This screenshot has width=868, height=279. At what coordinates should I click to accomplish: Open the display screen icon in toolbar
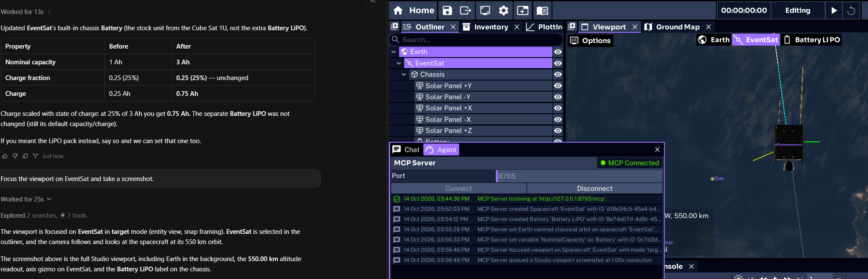click(485, 10)
